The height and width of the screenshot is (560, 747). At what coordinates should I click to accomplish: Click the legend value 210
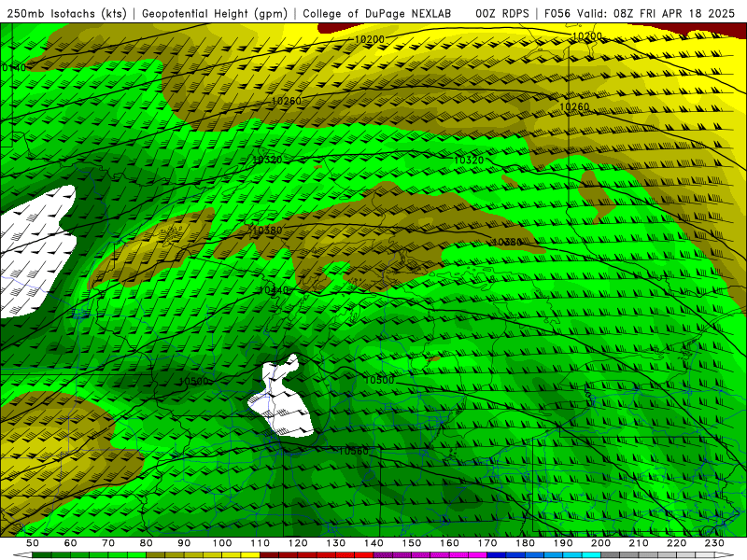click(639, 543)
